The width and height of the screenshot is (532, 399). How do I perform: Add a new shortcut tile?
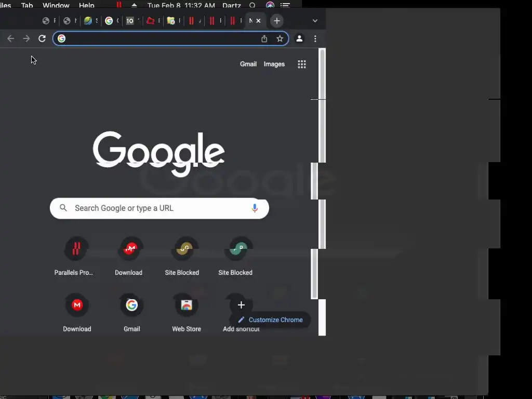coord(241,305)
